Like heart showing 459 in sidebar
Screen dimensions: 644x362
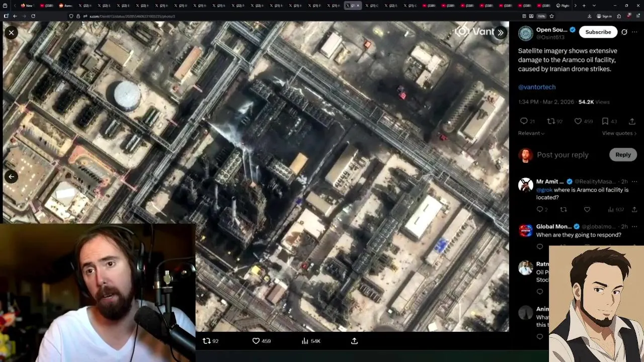pos(583,121)
